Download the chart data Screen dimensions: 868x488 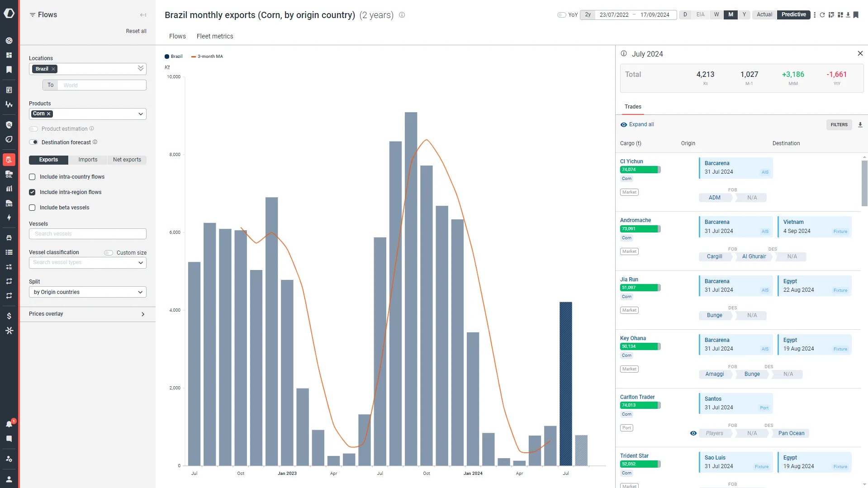click(848, 15)
